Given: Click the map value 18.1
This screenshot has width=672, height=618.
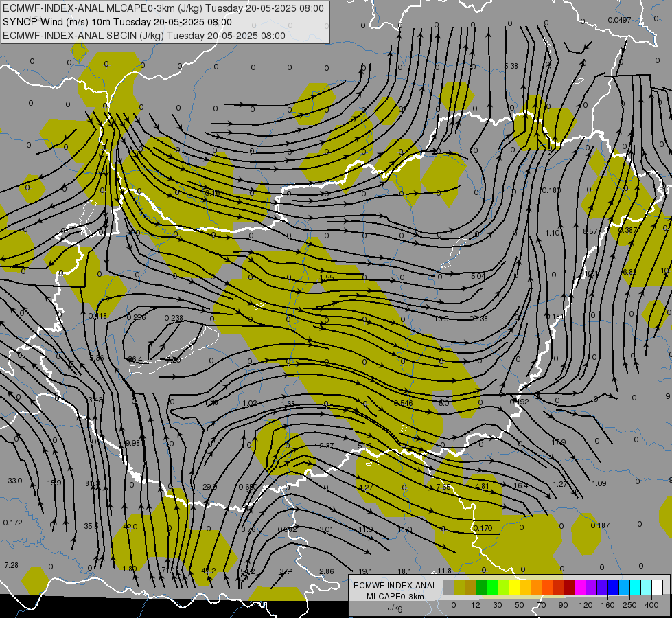Looking at the screenshot, I should coord(404,571).
